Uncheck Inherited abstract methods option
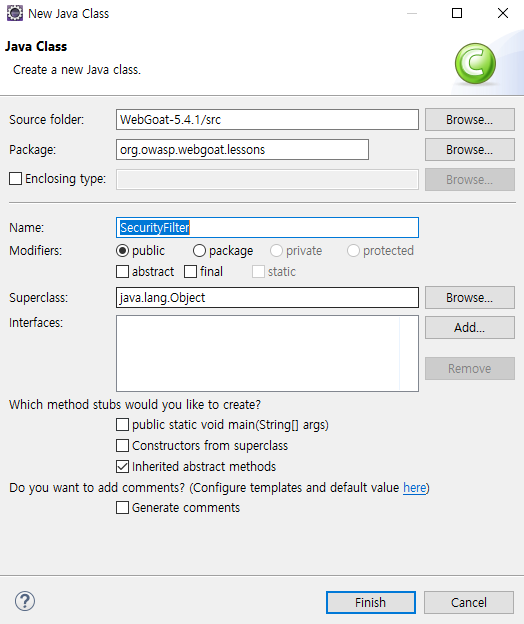The width and height of the screenshot is (524, 624). click(123, 466)
